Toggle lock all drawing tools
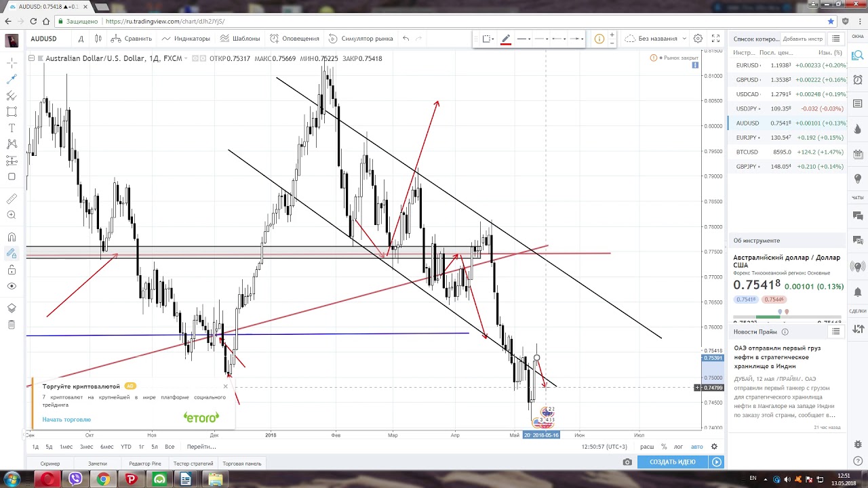868x488 pixels. coord(12,270)
